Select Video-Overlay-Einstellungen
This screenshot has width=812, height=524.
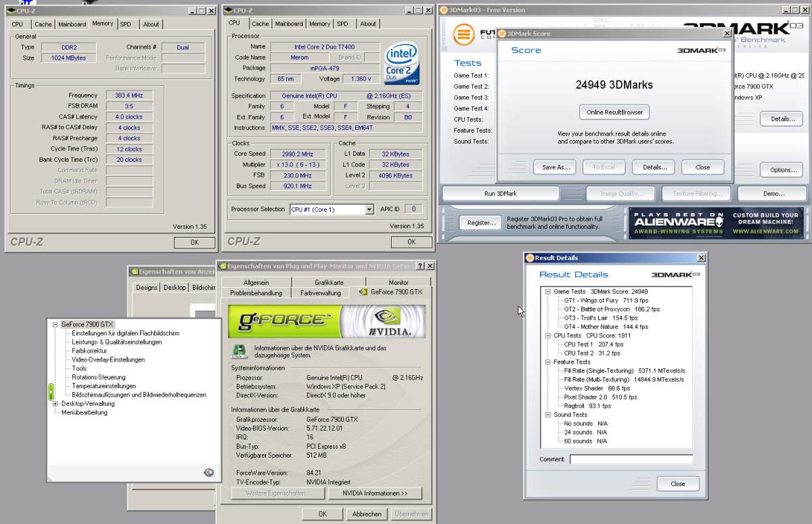(x=108, y=359)
